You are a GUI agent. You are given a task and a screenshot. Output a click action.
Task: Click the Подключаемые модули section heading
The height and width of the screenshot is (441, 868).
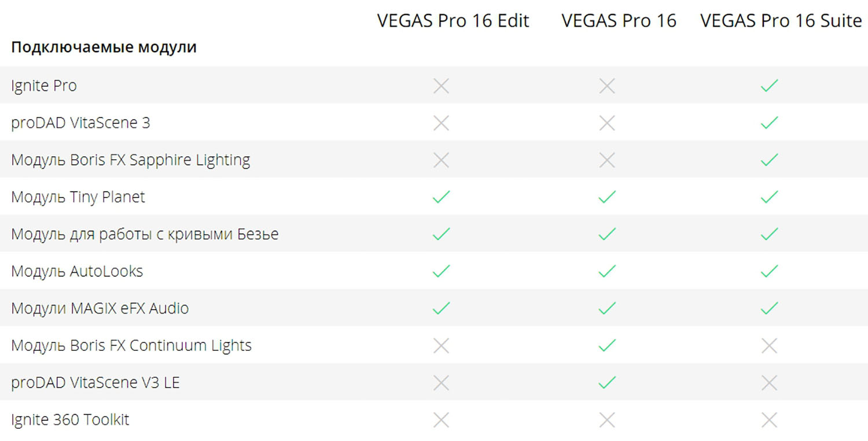pos(104,47)
